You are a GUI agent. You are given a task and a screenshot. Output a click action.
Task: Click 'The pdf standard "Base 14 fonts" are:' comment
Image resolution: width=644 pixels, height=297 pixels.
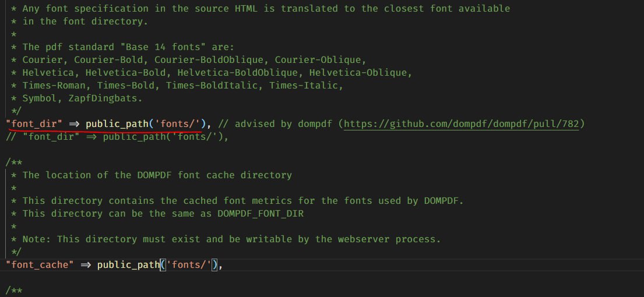coord(128,47)
